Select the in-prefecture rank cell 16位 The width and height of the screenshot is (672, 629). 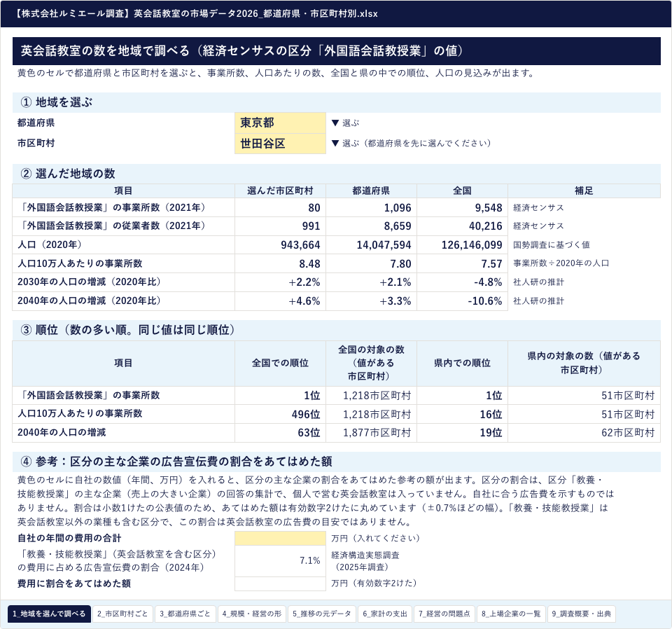(463, 414)
